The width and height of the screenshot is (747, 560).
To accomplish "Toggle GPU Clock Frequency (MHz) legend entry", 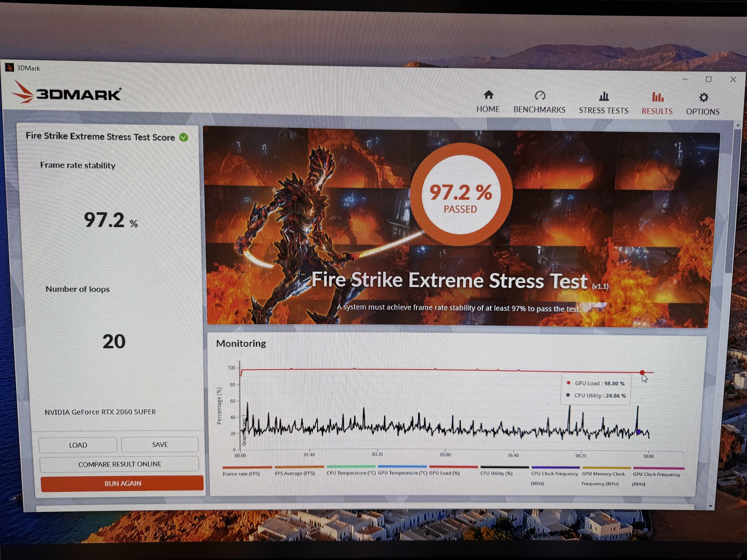I will (657, 477).
